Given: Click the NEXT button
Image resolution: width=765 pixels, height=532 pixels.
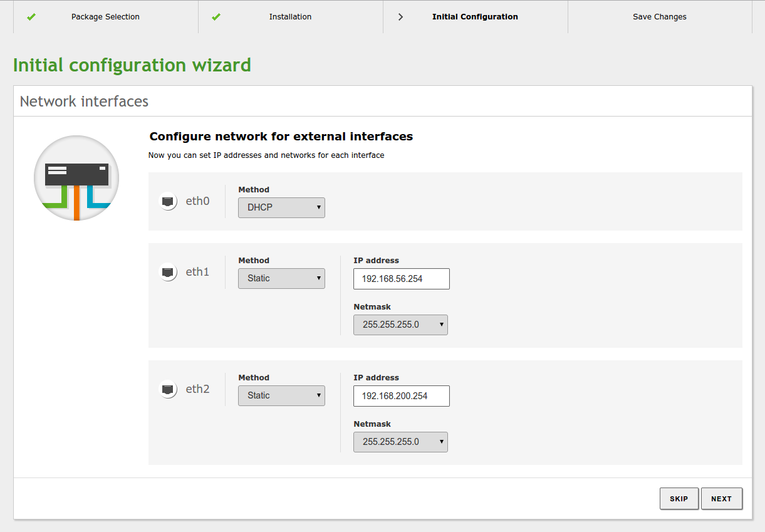Looking at the screenshot, I should pos(722,499).
